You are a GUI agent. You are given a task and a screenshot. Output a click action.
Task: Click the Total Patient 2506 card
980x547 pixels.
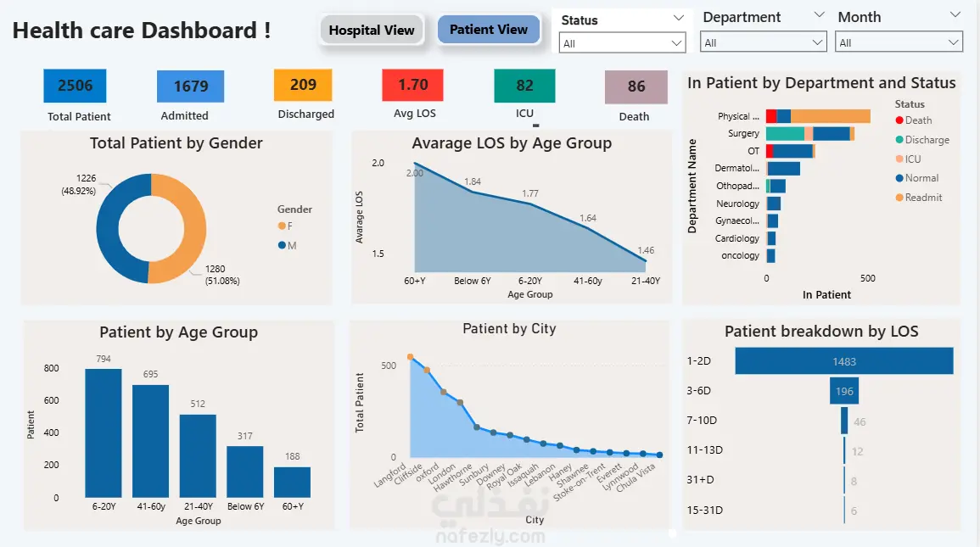(x=75, y=86)
